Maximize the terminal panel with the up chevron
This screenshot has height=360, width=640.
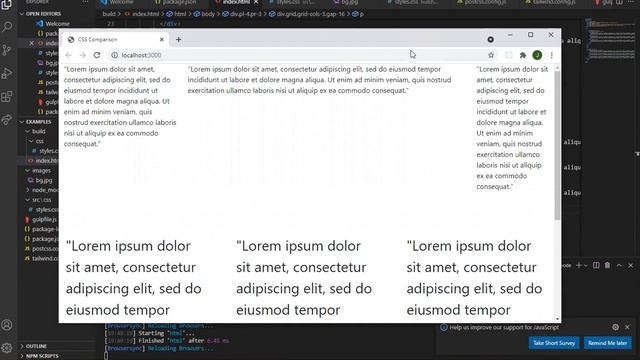click(x=619, y=265)
